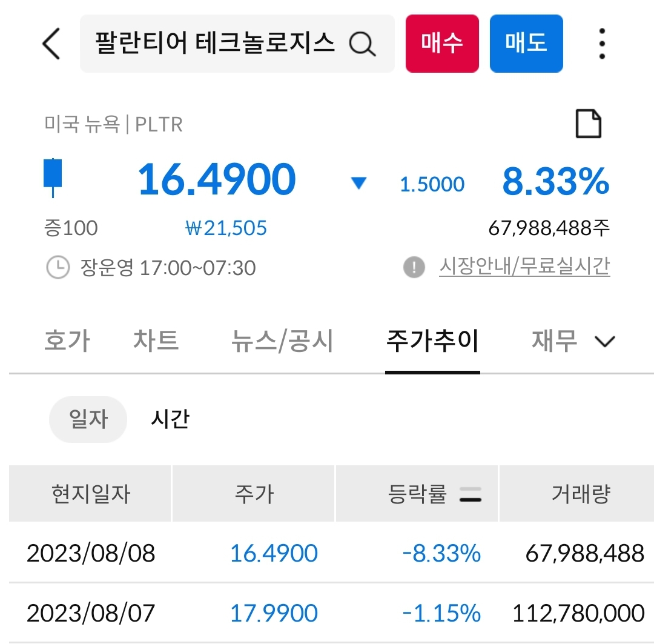654x644 pixels.
Task: Tap the -8.33% table cell
Action: [441, 553]
